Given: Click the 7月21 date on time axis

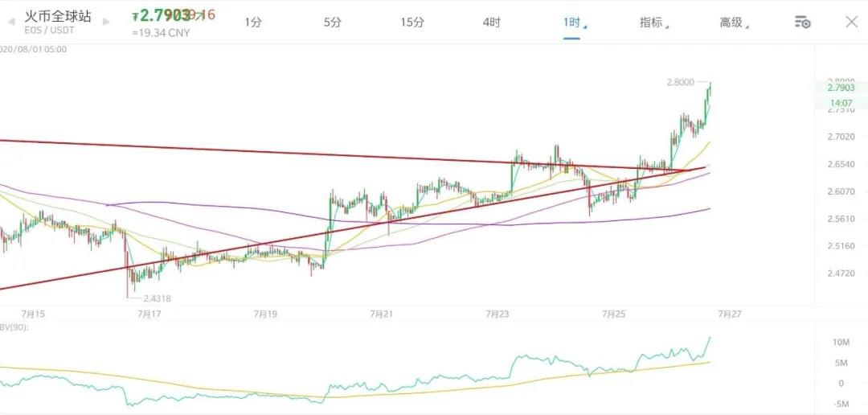Looking at the screenshot, I should 381,313.
